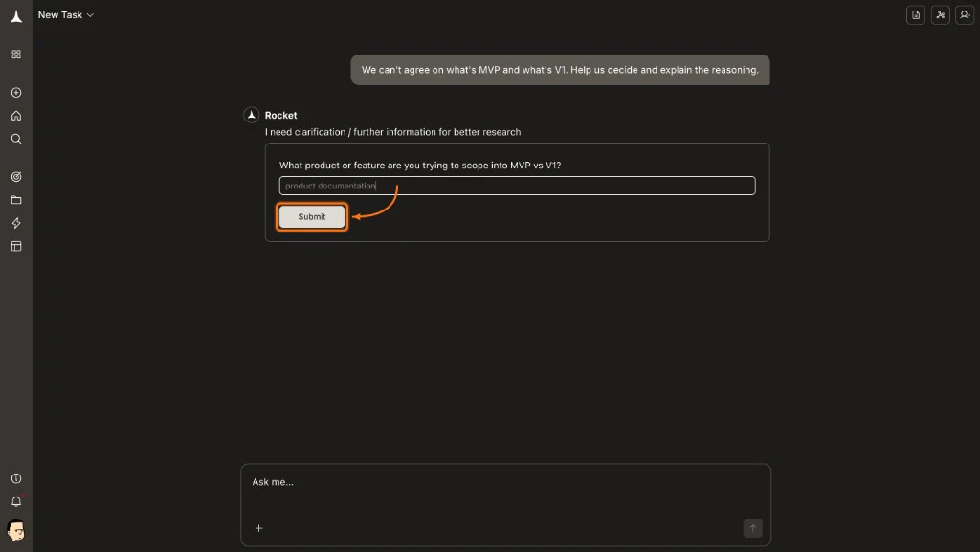The image size is (980, 552).
Task: Select the search icon in the sidebar
Action: [x=15, y=139]
